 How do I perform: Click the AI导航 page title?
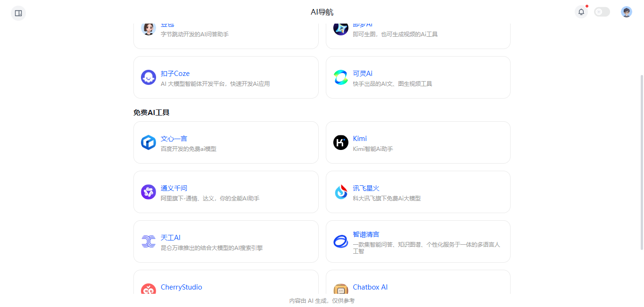tap(322, 12)
